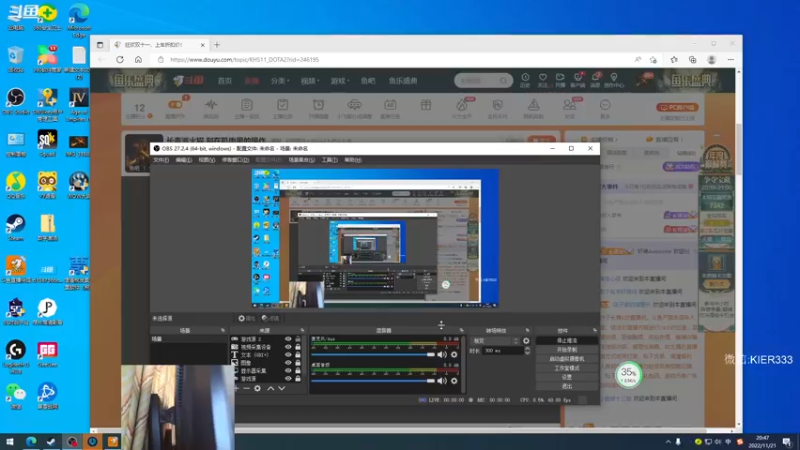Viewport: 800px width, 450px height.
Task: Open the OBS Studio desktop shortcut
Action: pyautogui.click(x=16, y=101)
